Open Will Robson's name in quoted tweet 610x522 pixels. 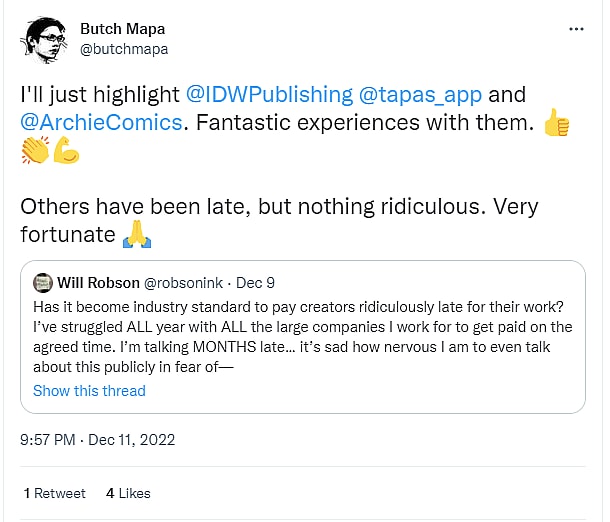point(99,284)
